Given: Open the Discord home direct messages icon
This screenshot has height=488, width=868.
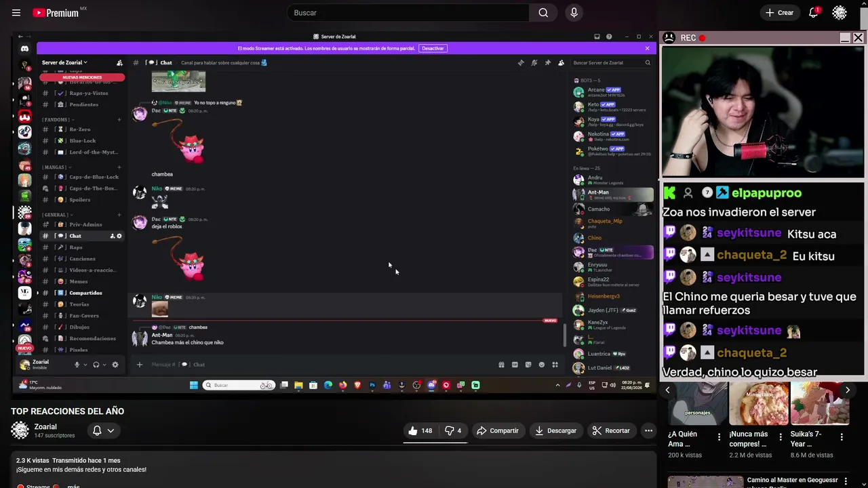Looking at the screenshot, I should point(24,49).
